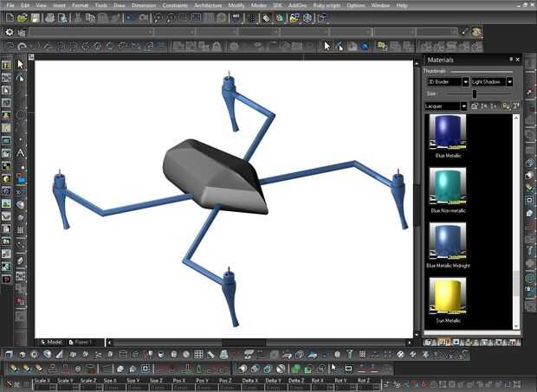
Task: Open the File menu
Action: pyautogui.click(x=10, y=5)
